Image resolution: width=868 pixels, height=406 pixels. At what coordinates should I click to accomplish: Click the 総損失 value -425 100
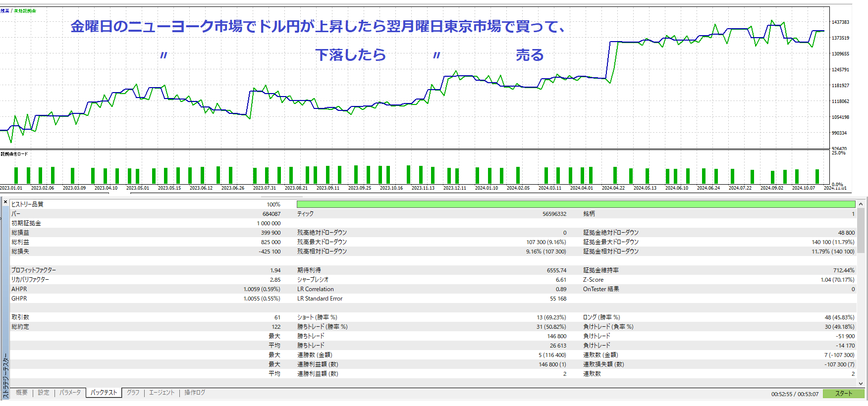(x=270, y=252)
